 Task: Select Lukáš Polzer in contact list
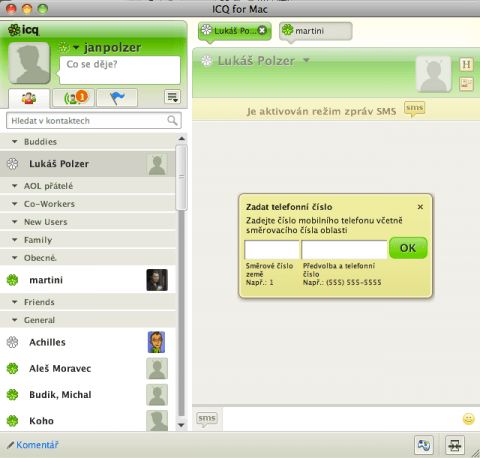(x=88, y=164)
